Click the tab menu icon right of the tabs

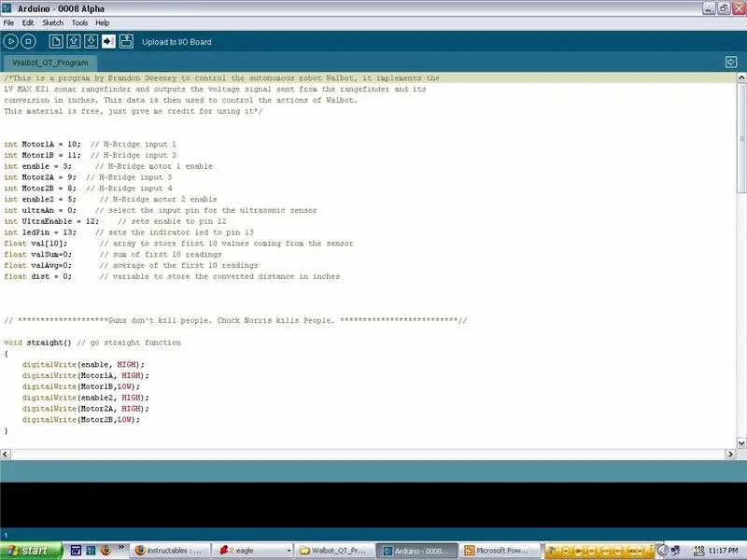(x=731, y=62)
